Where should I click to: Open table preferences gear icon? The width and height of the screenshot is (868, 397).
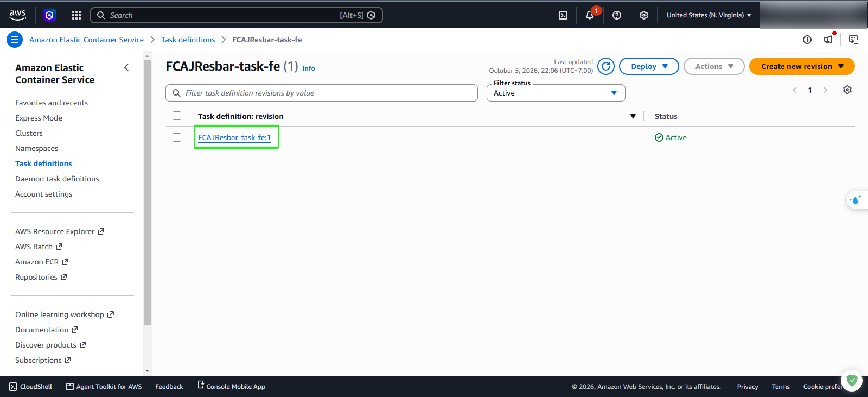pos(847,90)
